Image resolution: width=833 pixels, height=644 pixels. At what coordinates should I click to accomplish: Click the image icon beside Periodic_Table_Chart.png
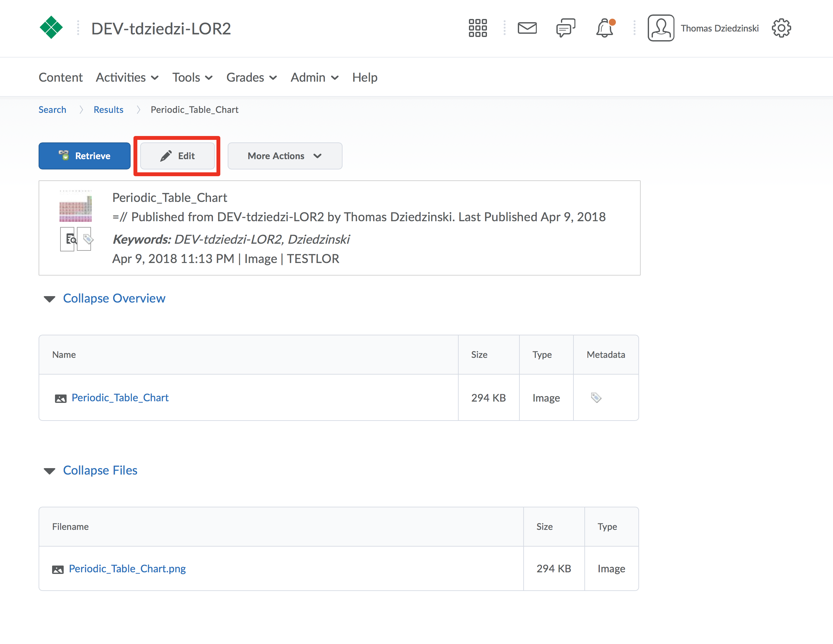pos(58,570)
